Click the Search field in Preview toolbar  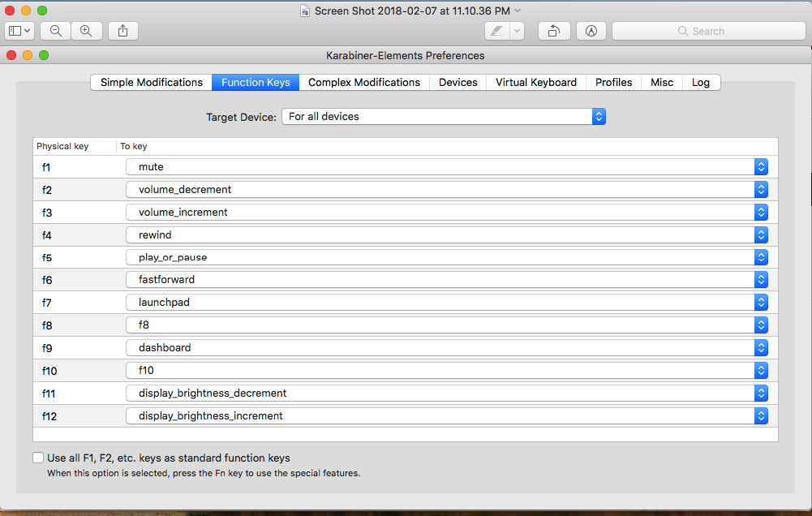708,31
